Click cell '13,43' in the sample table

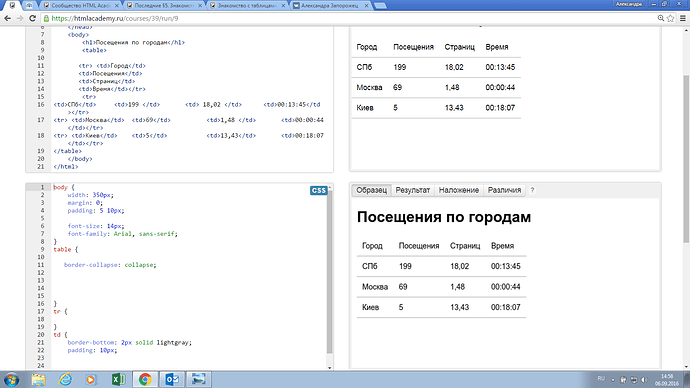pos(459,307)
